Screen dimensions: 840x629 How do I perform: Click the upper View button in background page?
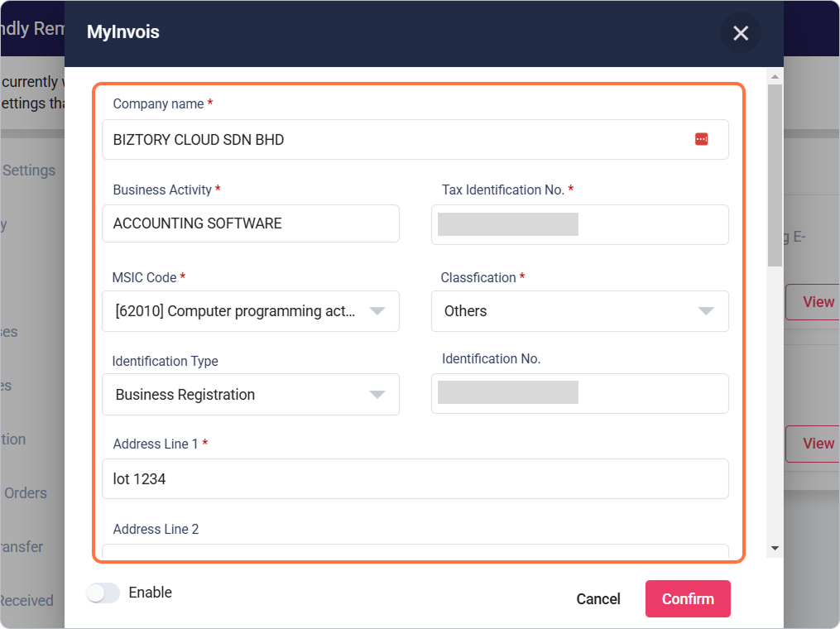tap(814, 302)
